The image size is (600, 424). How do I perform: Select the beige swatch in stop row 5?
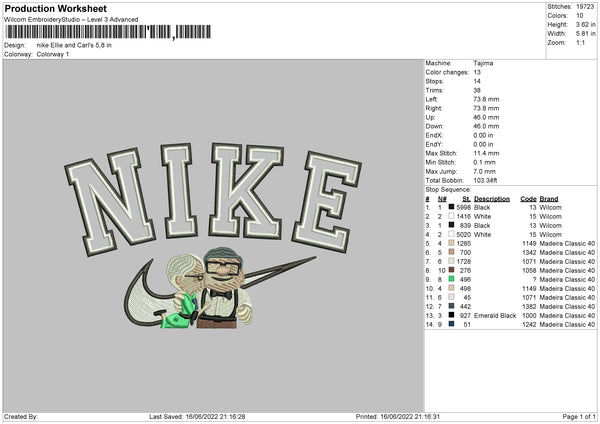click(x=452, y=243)
